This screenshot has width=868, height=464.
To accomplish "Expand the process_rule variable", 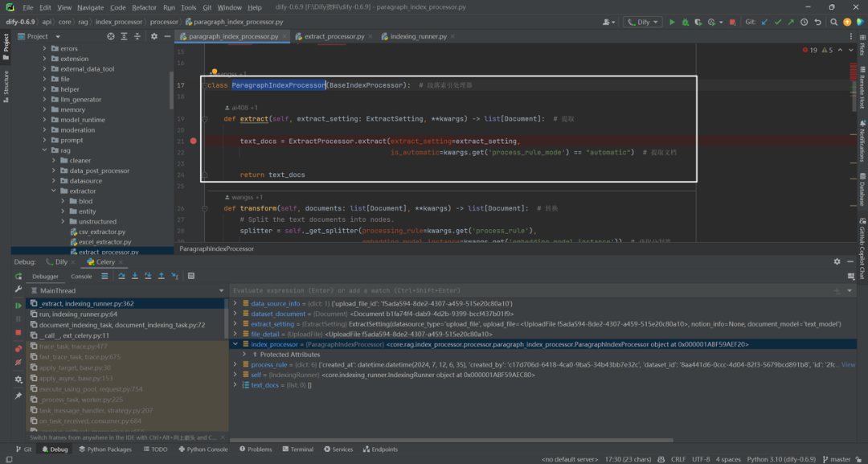I will (x=235, y=365).
